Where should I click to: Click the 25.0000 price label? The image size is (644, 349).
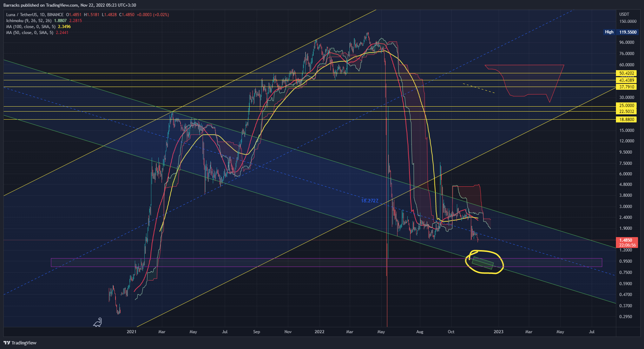pos(626,106)
